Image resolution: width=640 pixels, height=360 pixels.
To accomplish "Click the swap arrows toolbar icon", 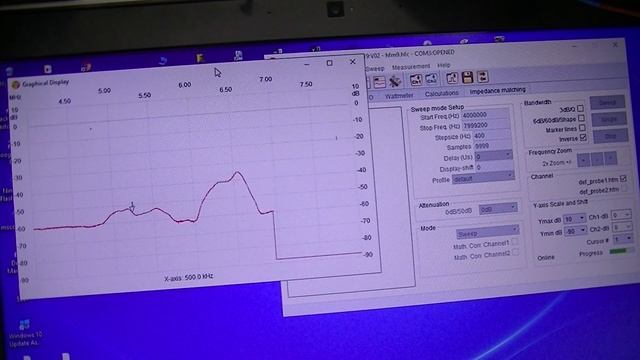I will 482,76.
